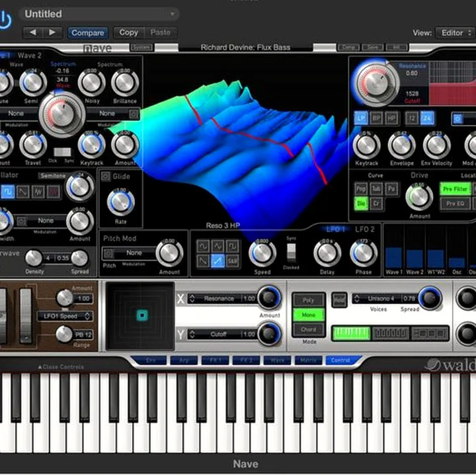Open the Untitled preset dropdown
The image size is (476, 476).
[99, 14]
